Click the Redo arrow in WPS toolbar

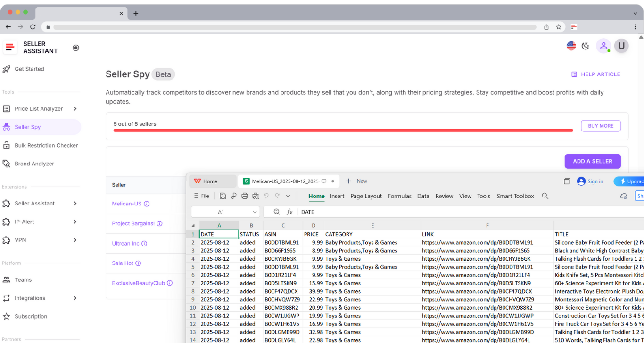277,196
